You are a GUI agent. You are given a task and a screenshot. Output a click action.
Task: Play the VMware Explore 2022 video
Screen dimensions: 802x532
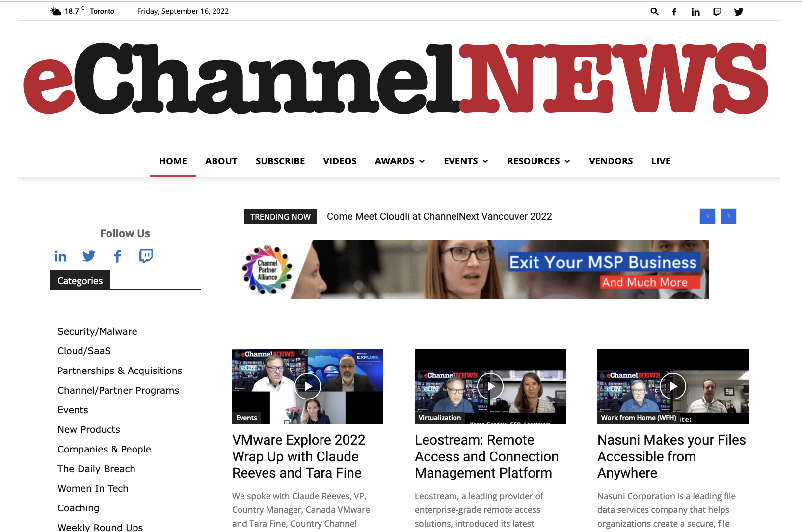[x=308, y=386]
